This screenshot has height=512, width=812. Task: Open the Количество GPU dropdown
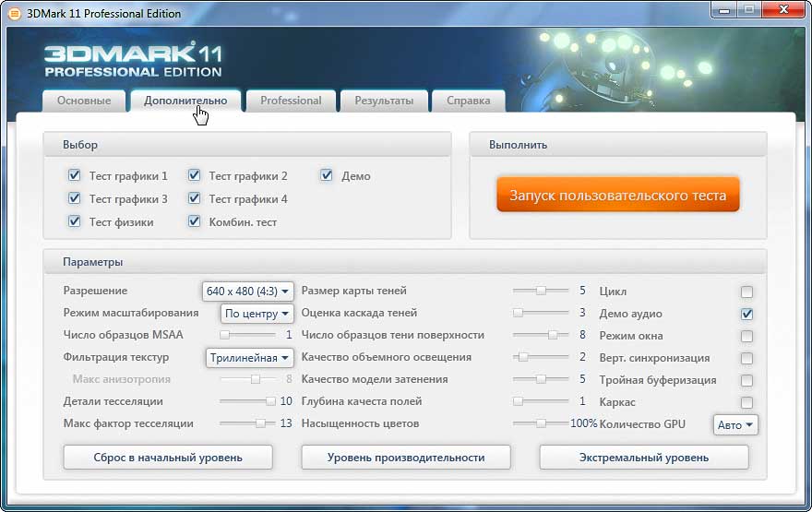click(x=735, y=424)
